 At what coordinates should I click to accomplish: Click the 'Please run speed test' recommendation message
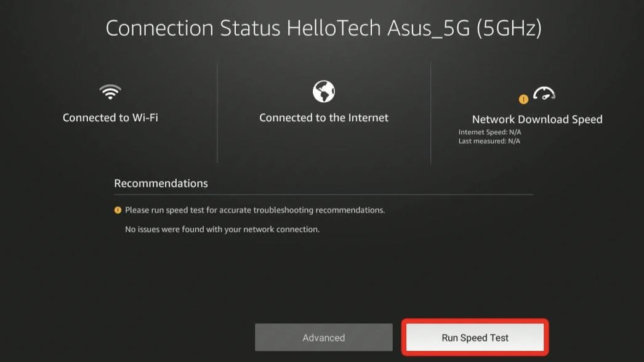[255, 210]
